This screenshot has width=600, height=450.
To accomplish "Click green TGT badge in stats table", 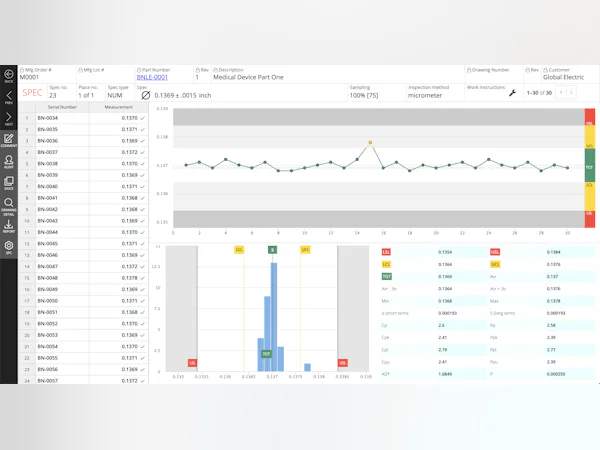I will [x=386, y=276].
